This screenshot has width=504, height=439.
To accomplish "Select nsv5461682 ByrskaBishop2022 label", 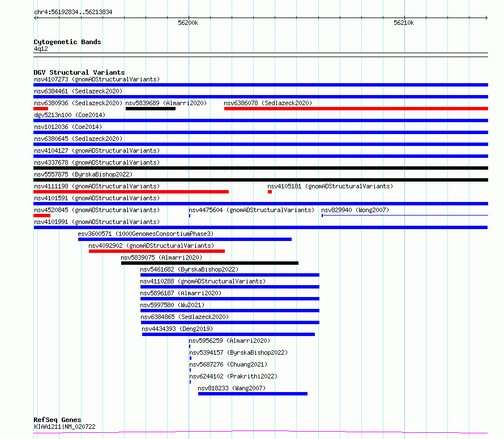I will pyautogui.click(x=189, y=269).
